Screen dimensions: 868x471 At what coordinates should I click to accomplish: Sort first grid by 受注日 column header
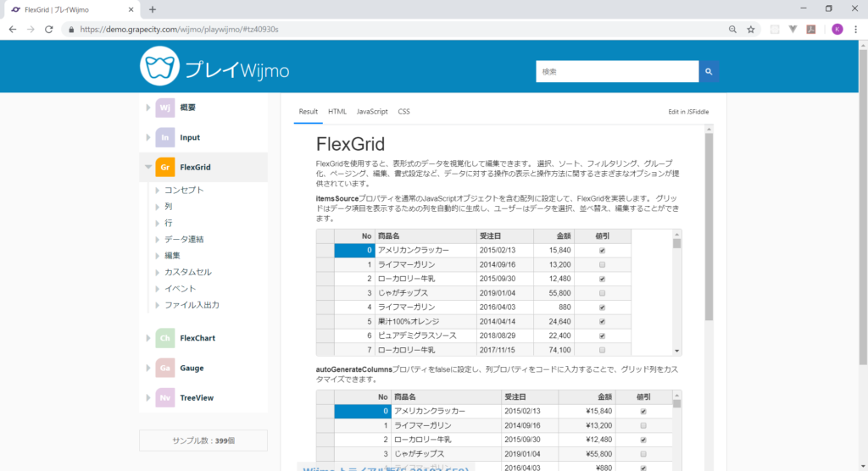pos(505,236)
